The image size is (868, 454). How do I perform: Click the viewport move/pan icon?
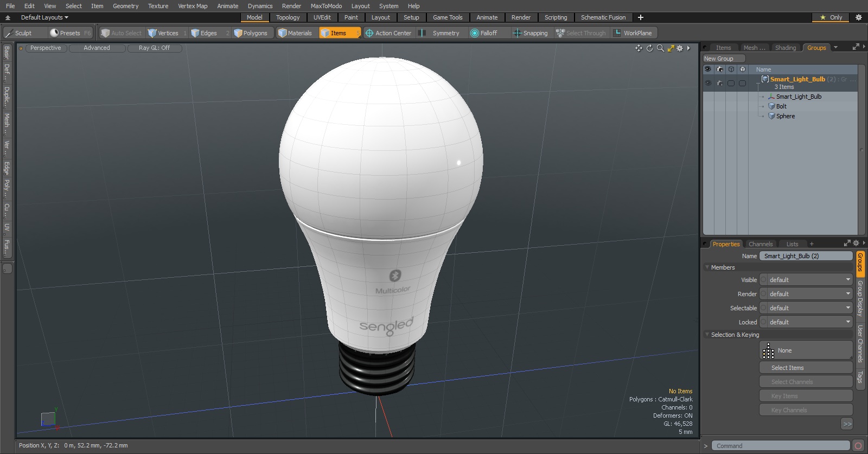click(x=639, y=48)
